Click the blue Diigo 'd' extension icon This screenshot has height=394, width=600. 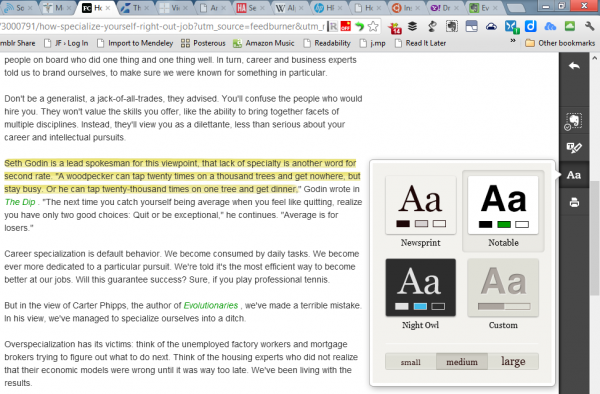click(530, 26)
